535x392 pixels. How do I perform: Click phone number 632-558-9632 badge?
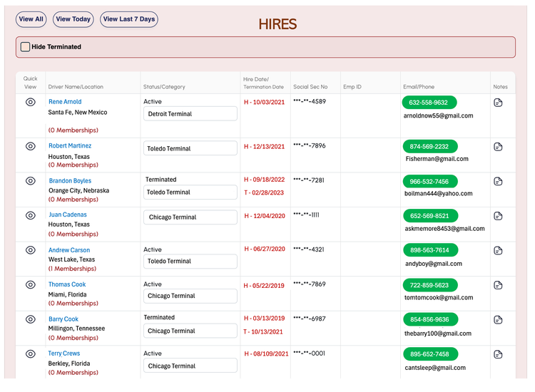tap(429, 102)
